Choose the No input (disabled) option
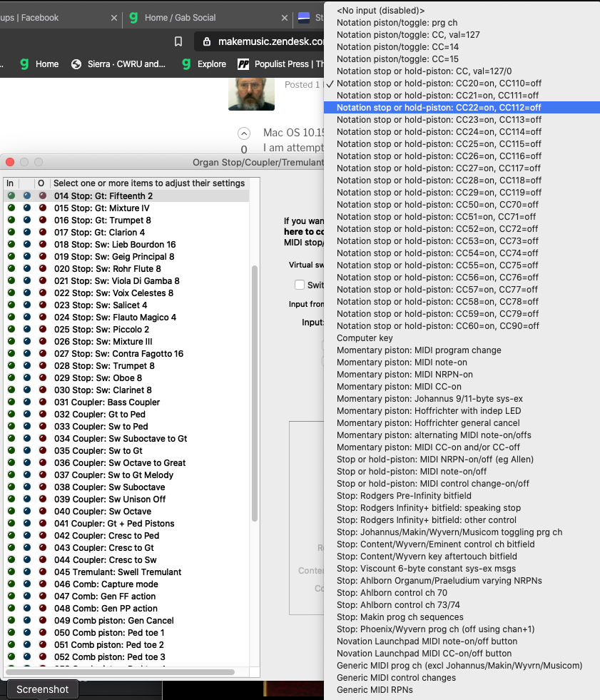This screenshot has width=600, height=700. pyautogui.click(x=380, y=11)
